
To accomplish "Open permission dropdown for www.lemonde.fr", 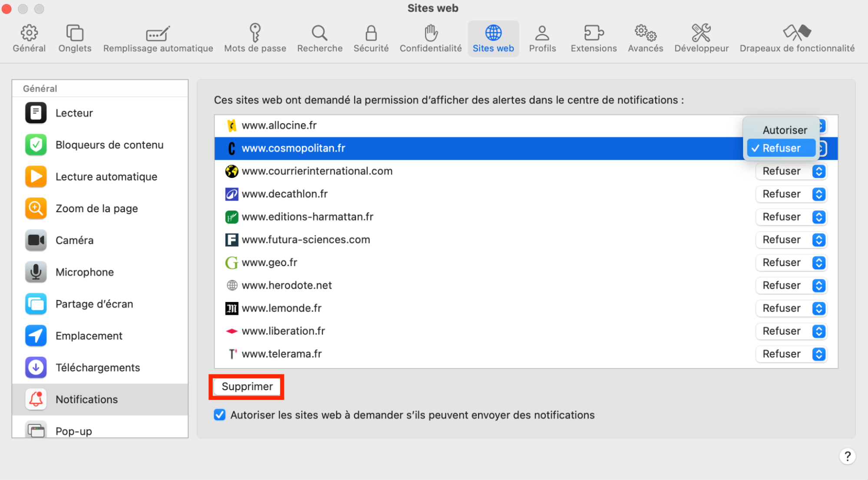I will point(791,308).
